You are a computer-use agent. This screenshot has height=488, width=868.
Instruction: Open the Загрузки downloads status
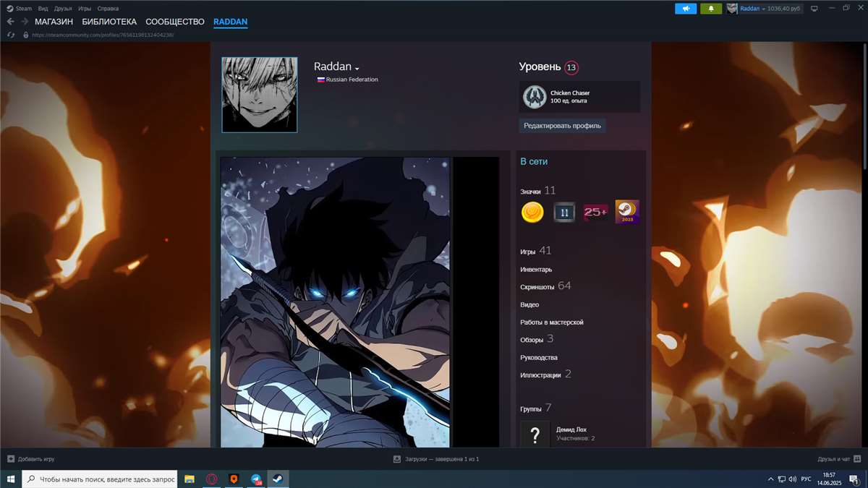tap(441, 459)
